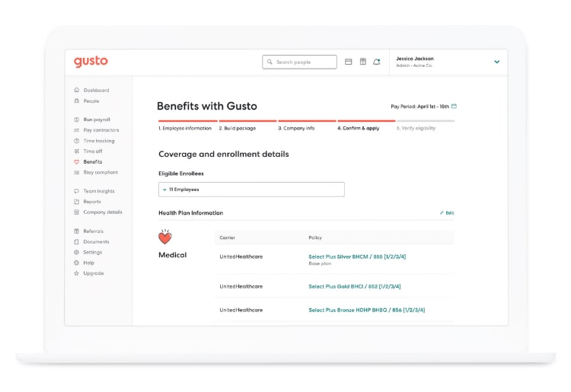Open Select Plus Silver BHCM policy link
Screen dimensions: 571x392
pyautogui.click(x=357, y=257)
